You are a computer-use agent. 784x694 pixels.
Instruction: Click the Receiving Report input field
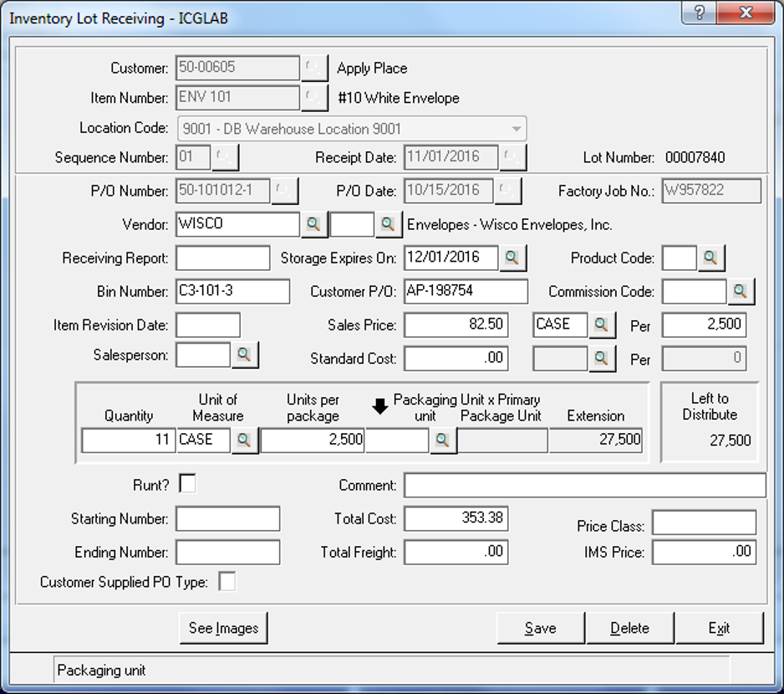(223, 258)
